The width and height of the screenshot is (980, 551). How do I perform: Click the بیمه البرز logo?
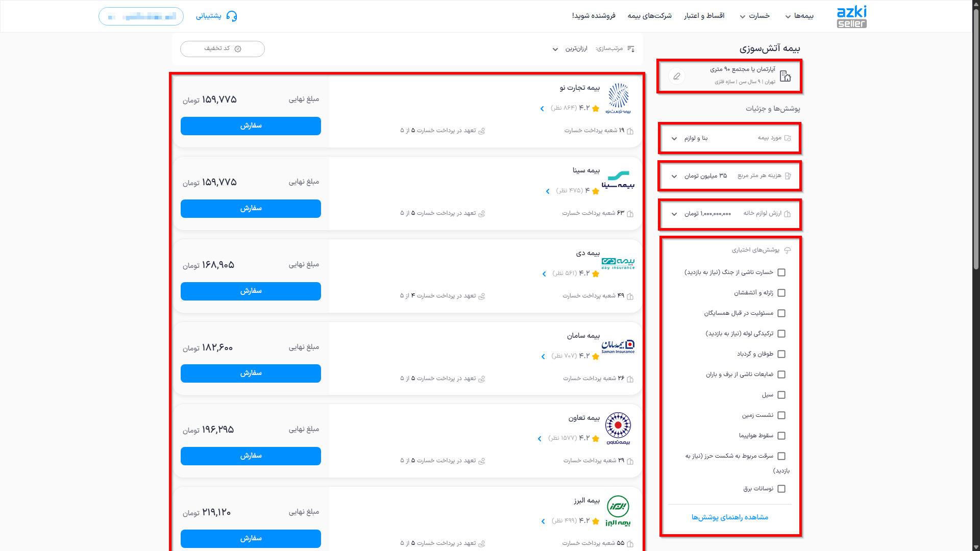[618, 511]
